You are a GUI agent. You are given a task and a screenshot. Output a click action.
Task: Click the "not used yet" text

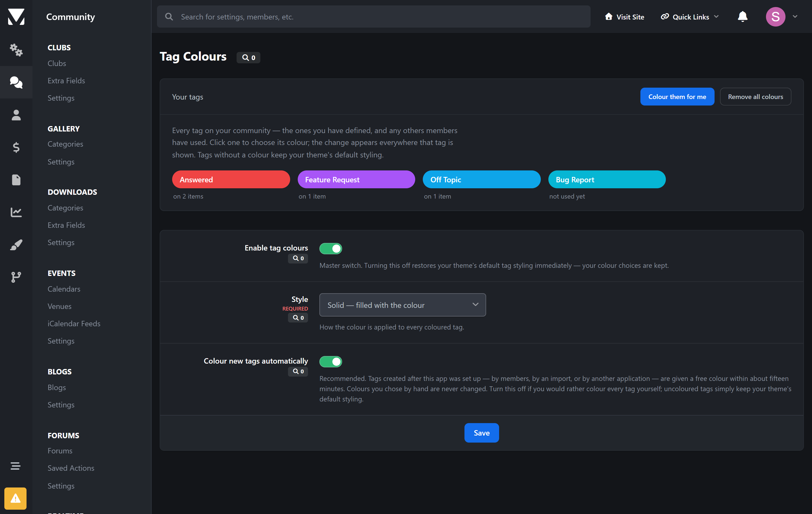(567, 196)
